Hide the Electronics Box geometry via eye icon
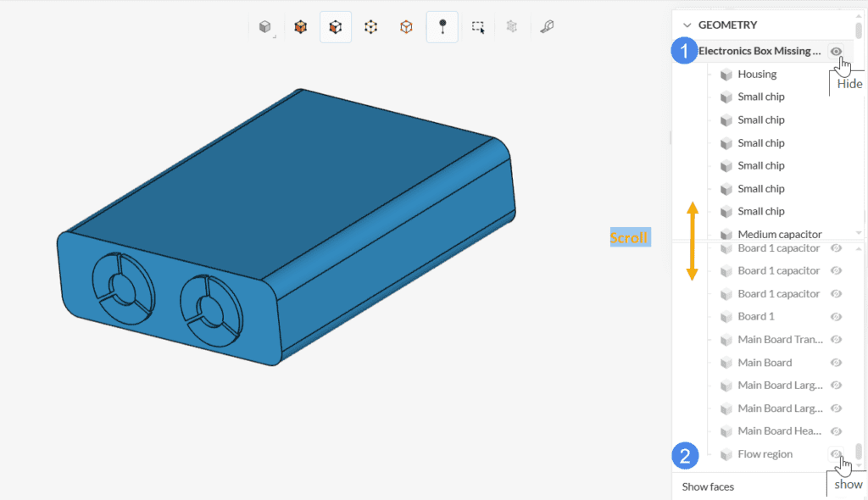 (x=837, y=52)
